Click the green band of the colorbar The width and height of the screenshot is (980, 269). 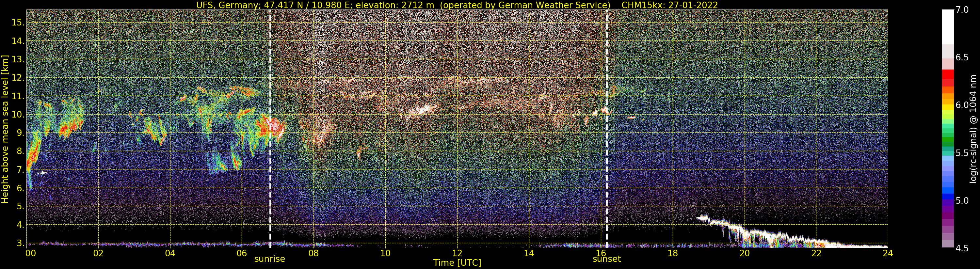[x=948, y=139]
